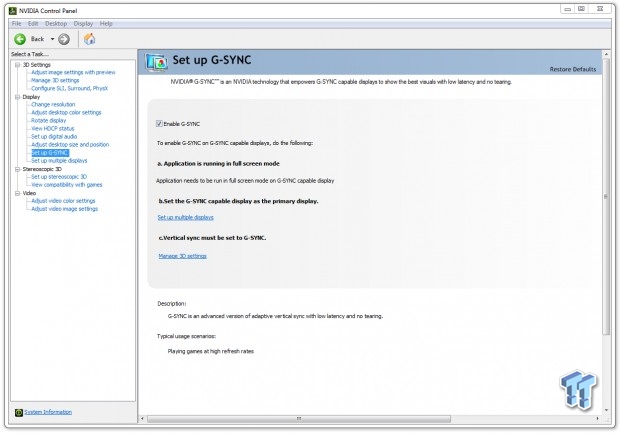Select Change resolution task
This screenshot has height=434, width=620.
[53, 104]
